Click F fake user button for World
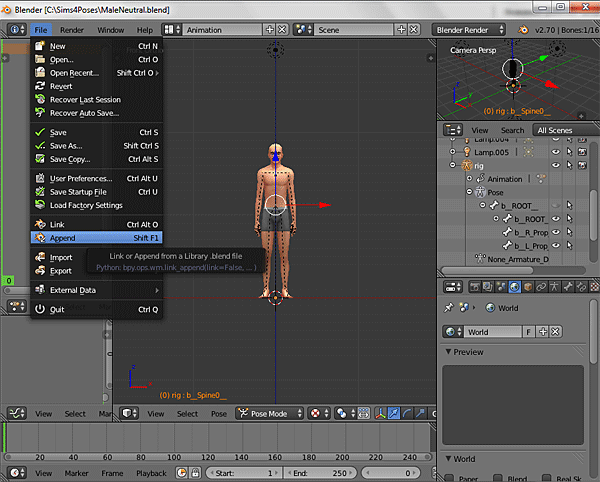600x482 pixels. tap(528, 332)
